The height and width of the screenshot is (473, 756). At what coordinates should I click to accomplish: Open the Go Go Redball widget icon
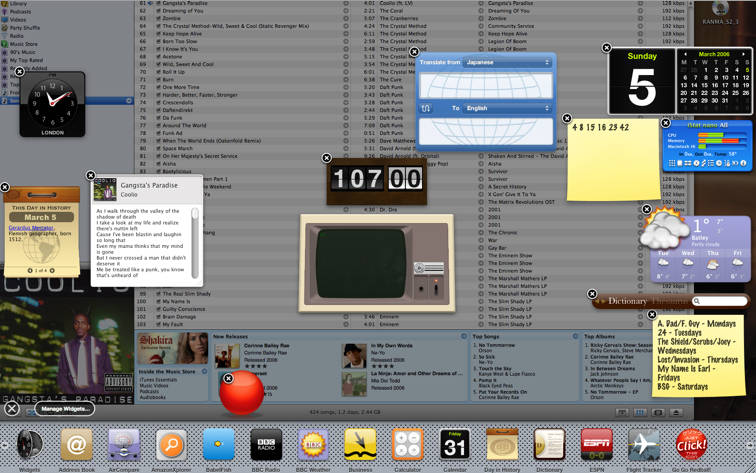coord(691,445)
